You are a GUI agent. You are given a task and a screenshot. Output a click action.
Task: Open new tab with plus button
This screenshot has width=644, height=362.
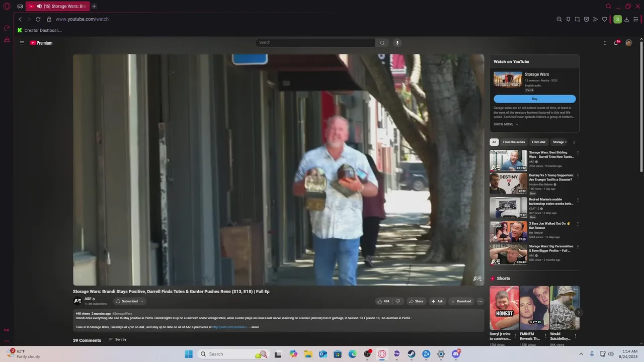[x=94, y=7]
